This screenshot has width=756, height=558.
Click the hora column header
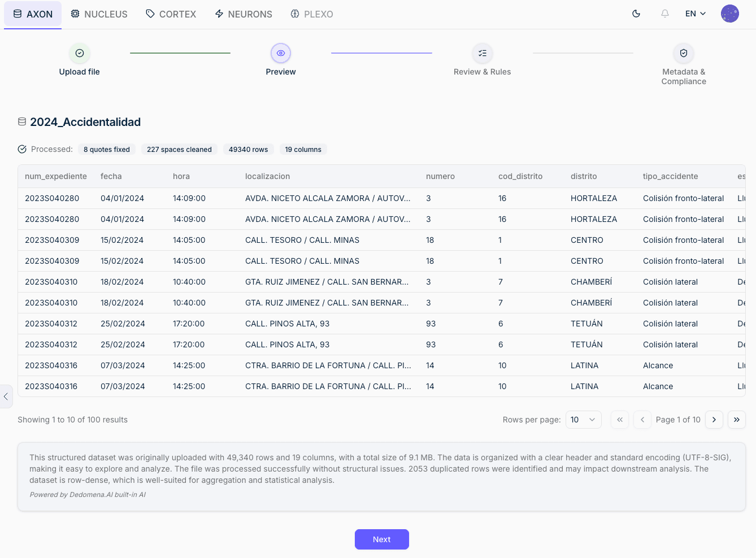click(181, 176)
